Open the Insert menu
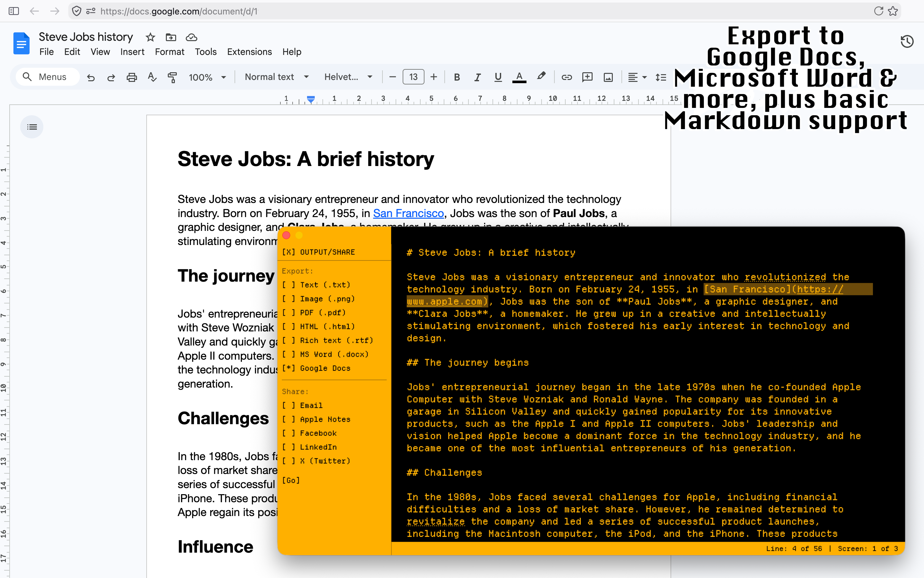This screenshot has height=578, width=924. click(x=132, y=52)
